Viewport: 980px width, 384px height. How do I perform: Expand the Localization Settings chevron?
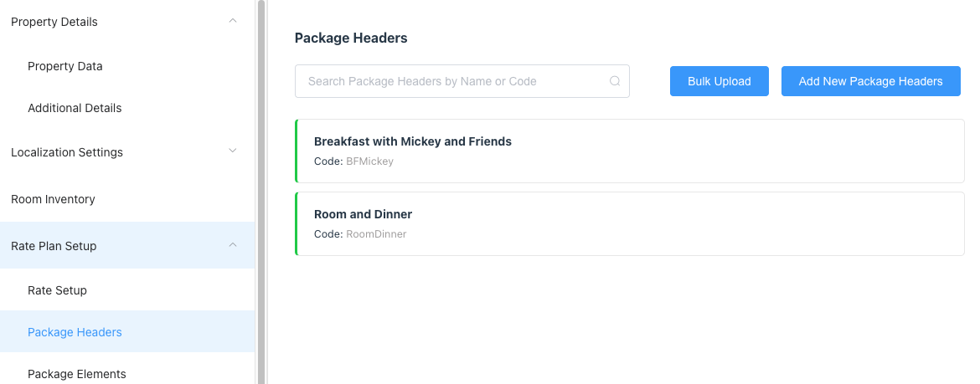pyautogui.click(x=233, y=151)
